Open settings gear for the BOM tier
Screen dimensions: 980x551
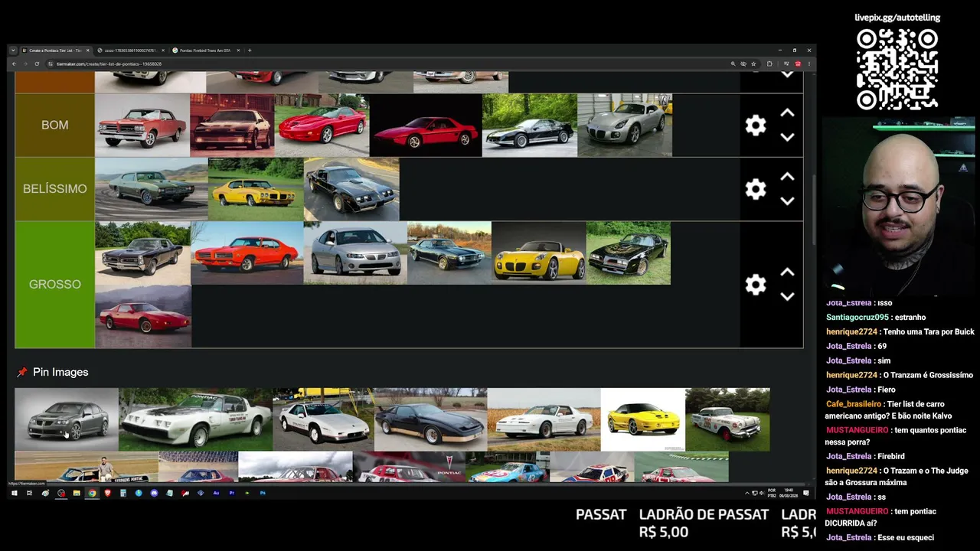756,126
